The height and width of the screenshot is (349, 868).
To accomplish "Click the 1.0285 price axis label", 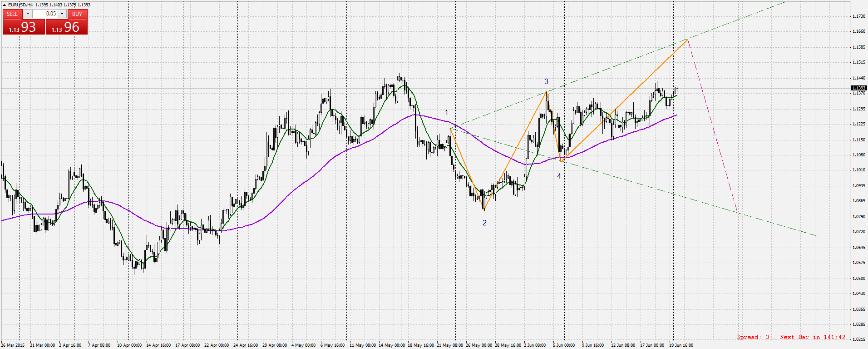I will [858, 324].
